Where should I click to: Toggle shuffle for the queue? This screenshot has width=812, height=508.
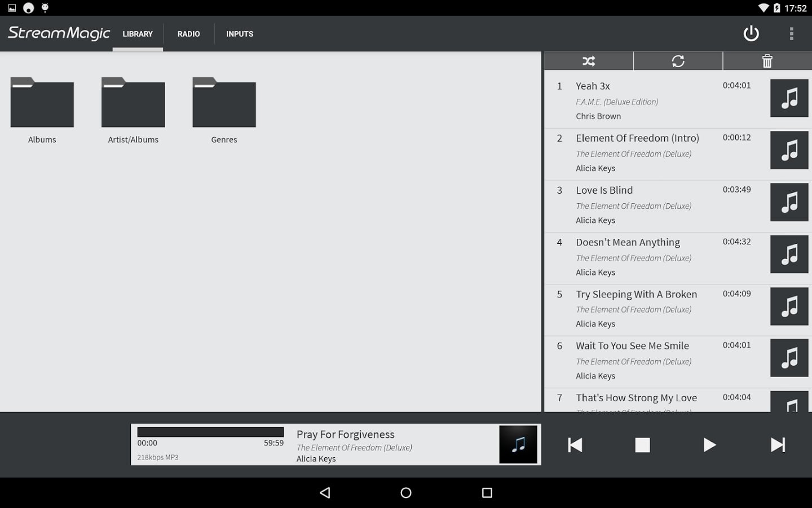click(589, 61)
